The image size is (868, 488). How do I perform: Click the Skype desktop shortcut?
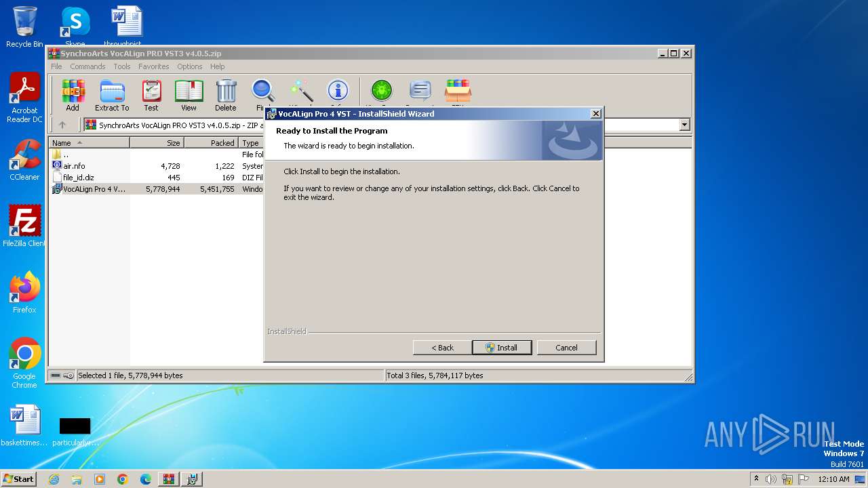point(75,27)
